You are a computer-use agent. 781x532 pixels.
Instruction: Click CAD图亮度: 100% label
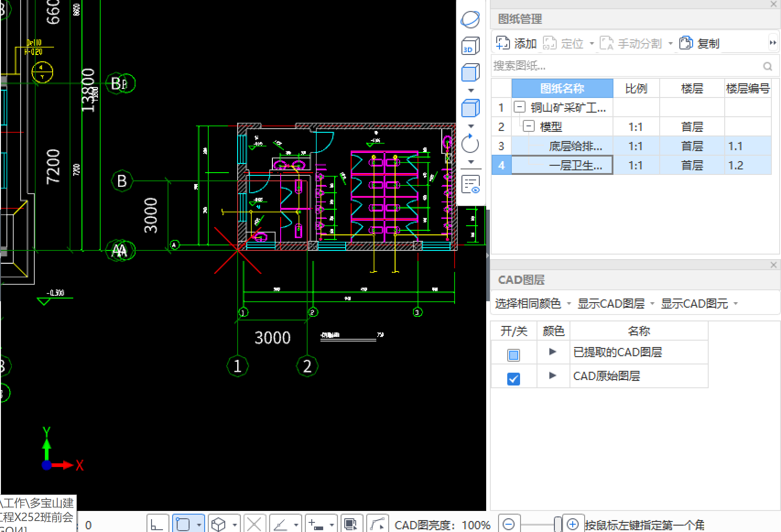point(442,525)
